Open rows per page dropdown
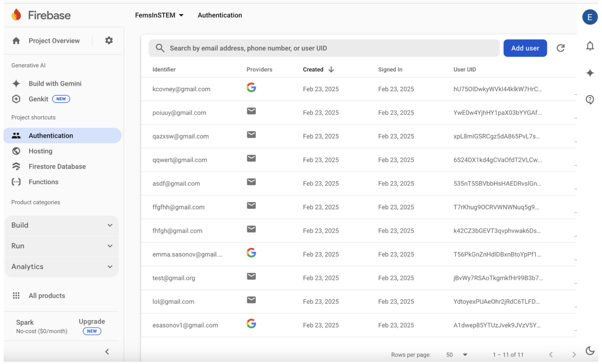The image size is (602, 364). 457,355
